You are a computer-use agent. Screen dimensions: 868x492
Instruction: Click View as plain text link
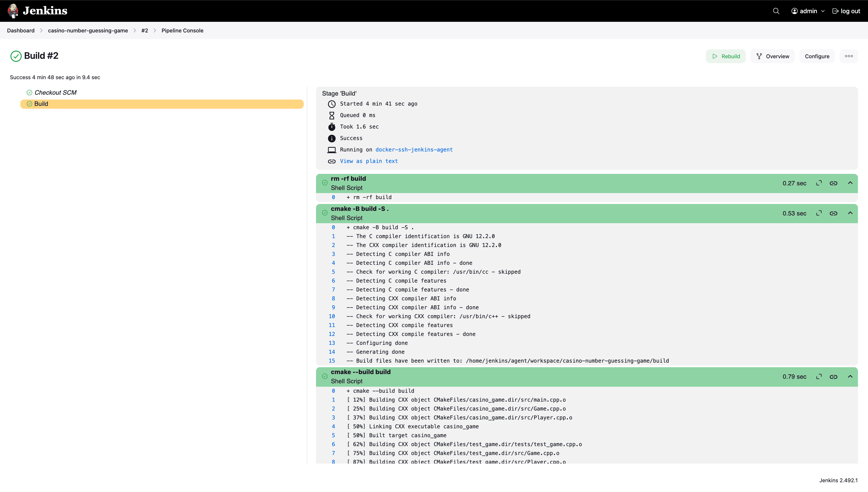point(369,161)
